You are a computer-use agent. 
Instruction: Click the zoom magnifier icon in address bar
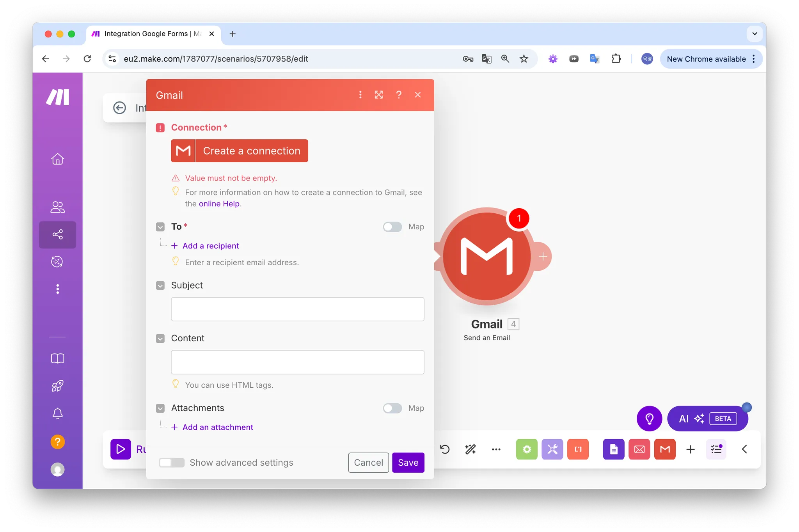click(505, 59)
